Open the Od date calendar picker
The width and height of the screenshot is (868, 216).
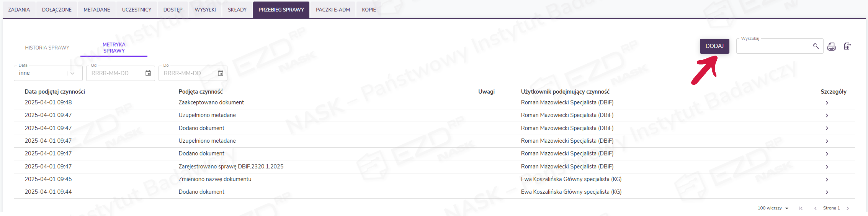point(148,73)
